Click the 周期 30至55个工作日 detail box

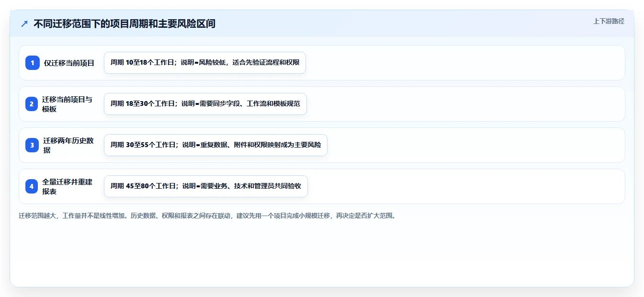(x=215, y=145)
